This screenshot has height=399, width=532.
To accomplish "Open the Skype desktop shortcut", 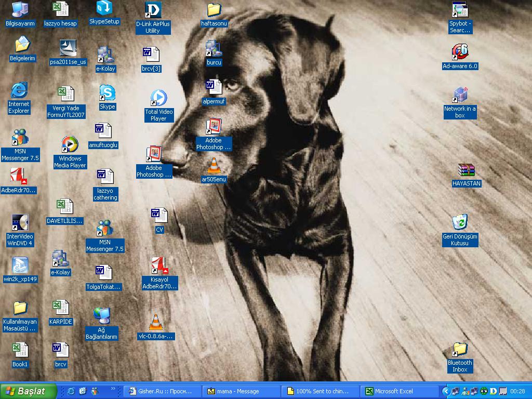I will (x=107, y=94).
